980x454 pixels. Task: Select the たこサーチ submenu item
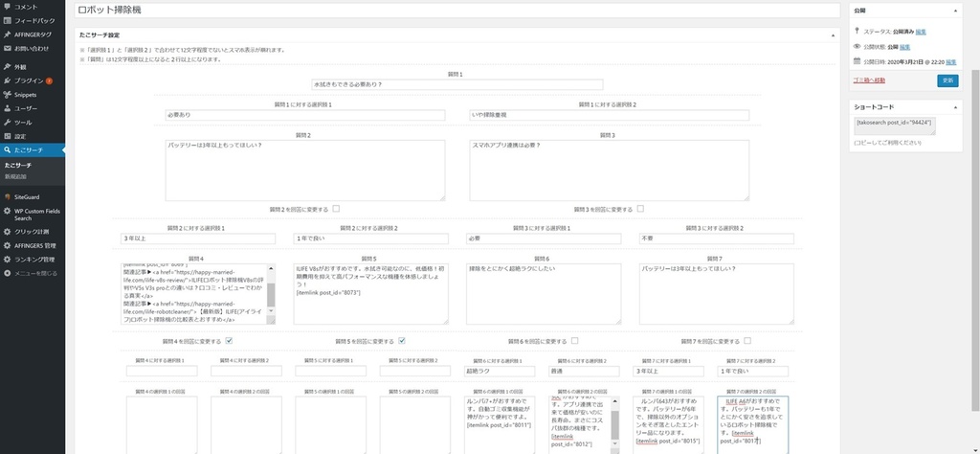18,166
